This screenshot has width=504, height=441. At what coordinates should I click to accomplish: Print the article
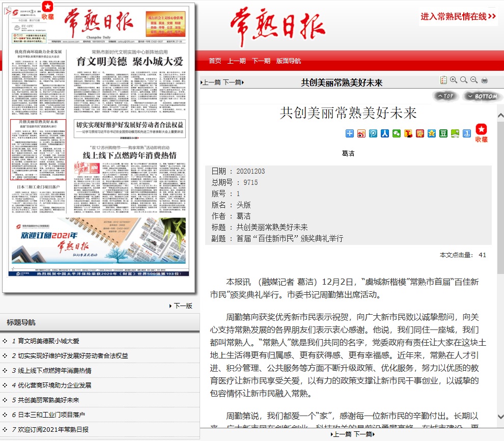[484, 80]
